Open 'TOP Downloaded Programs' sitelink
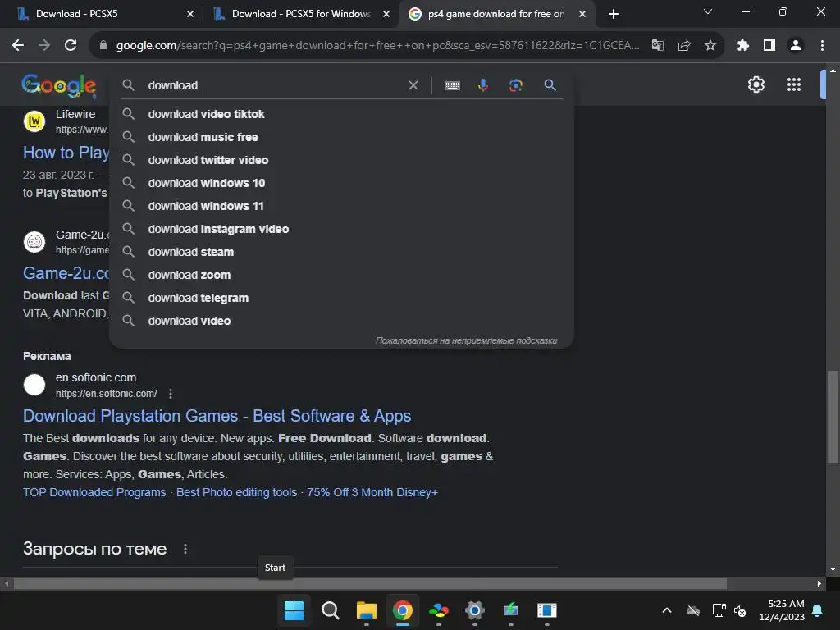The width and height of the screenshot is (840, 630). pyautogui.click(x=94, y=492)
